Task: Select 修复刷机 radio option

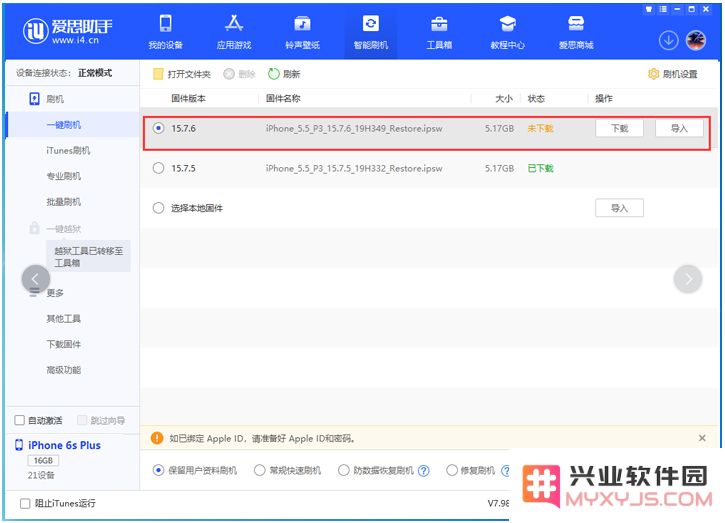Action: (x=452, y=470)
